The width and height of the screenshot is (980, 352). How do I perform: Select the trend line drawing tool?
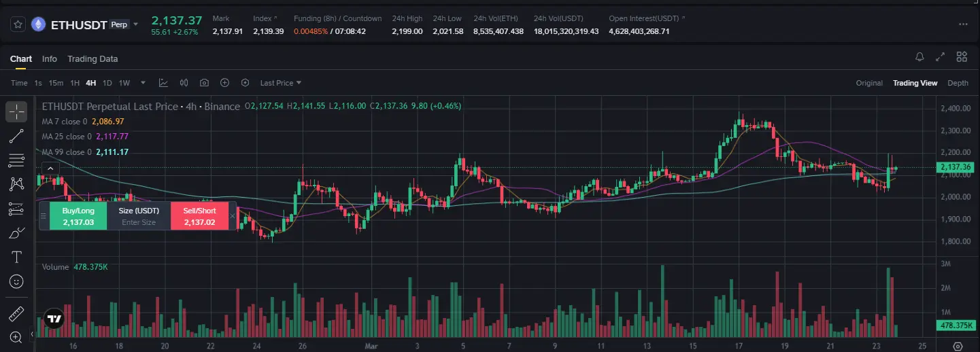[x=17, y=136]
